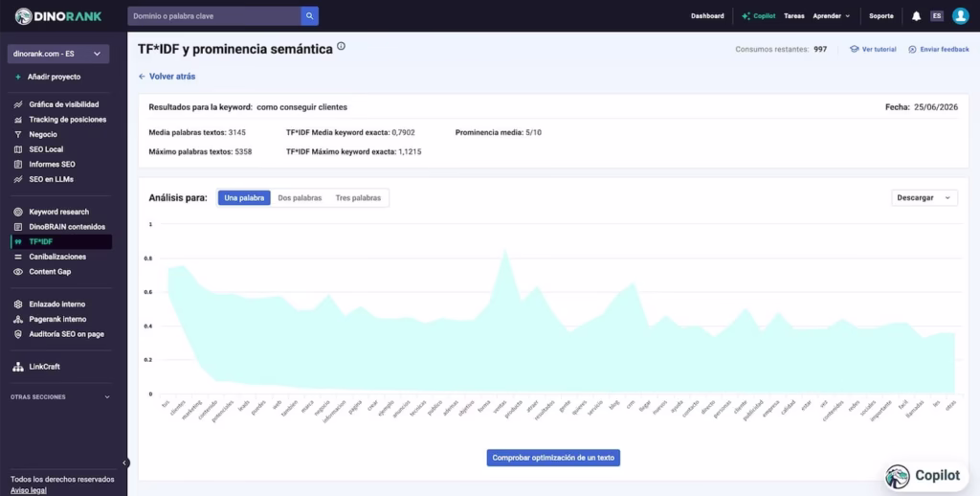
Task: Go back with Volver atrás
Action: pyautogui.click(x=167, y=77)
